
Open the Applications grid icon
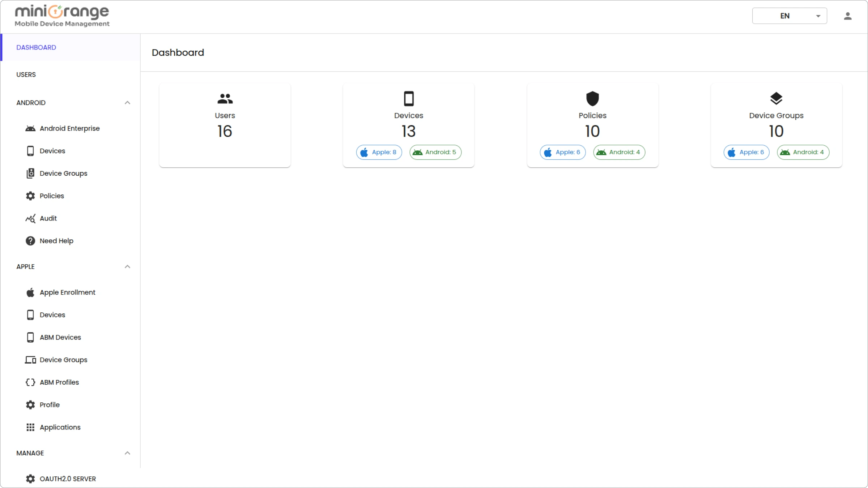(x=31, y=427)
